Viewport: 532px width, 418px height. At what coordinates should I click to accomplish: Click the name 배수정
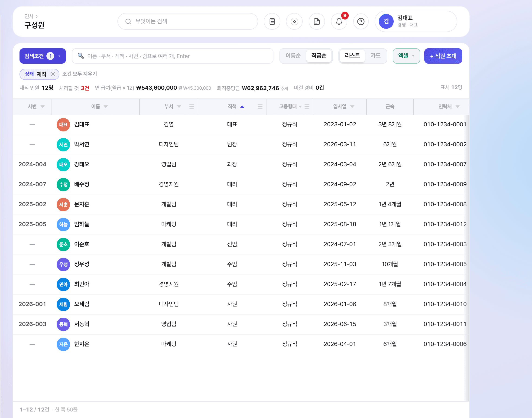click(x=82, y=184)
